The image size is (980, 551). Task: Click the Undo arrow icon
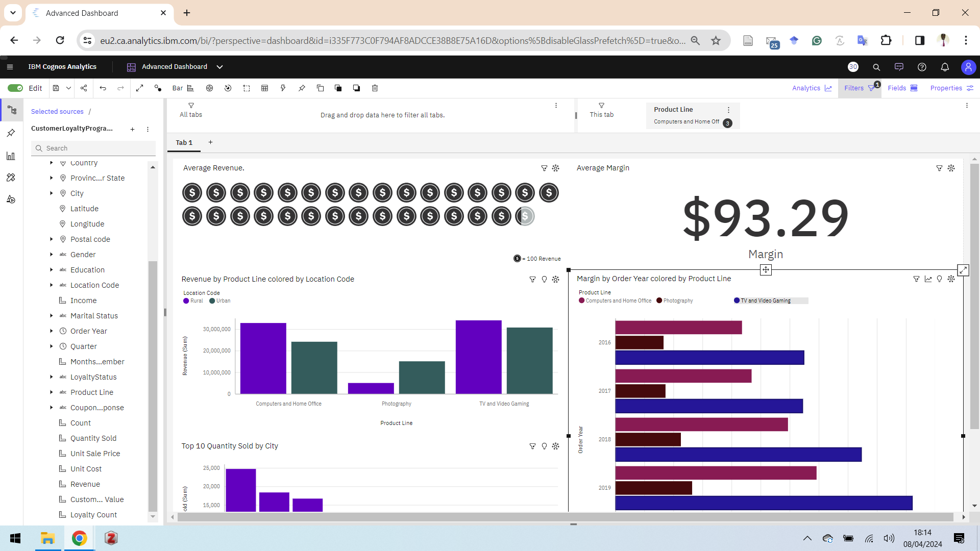(x=103, y=88)
